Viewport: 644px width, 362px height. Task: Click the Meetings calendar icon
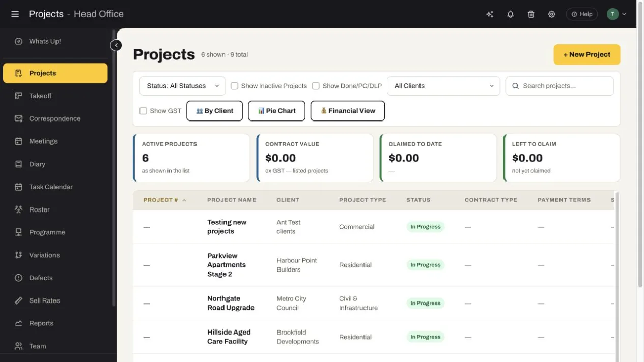[x=19, y=141]
